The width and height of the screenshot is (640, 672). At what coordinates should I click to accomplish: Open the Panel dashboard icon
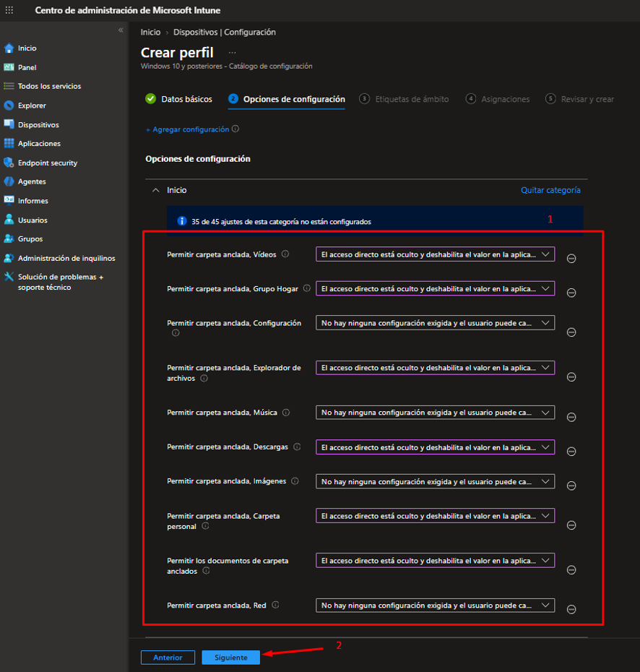click(x=9, y=67)
